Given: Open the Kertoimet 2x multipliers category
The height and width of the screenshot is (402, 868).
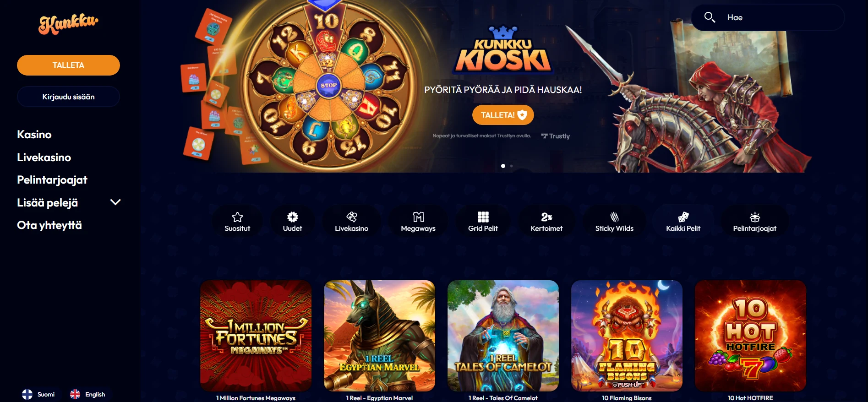Looking at the screenshot, I should pyautogui.click(x=546, y=221).
